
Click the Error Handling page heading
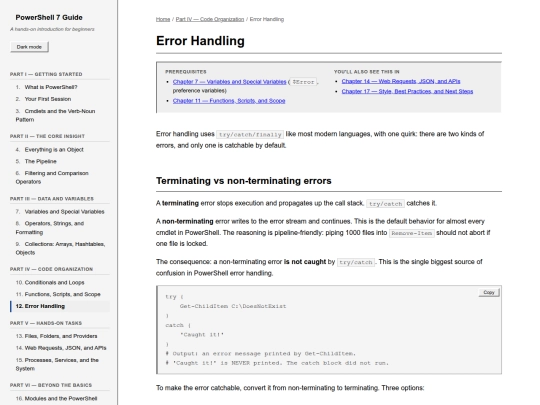coord(200,41)
